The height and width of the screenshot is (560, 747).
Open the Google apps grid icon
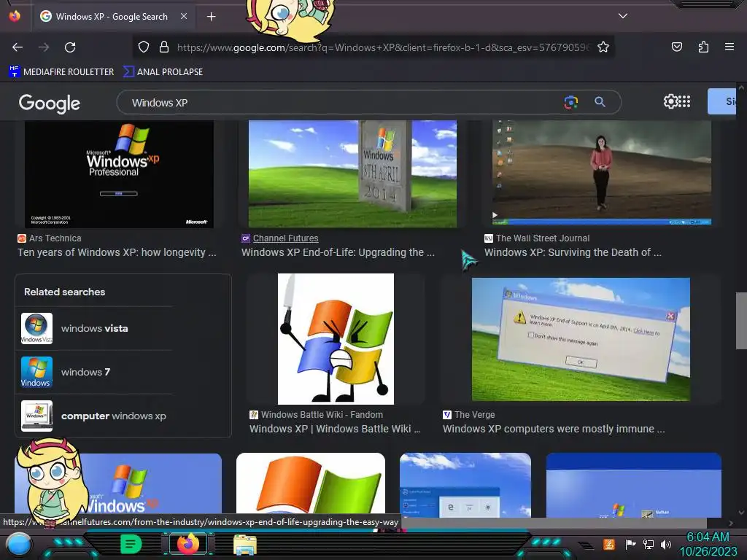point(684,101)
